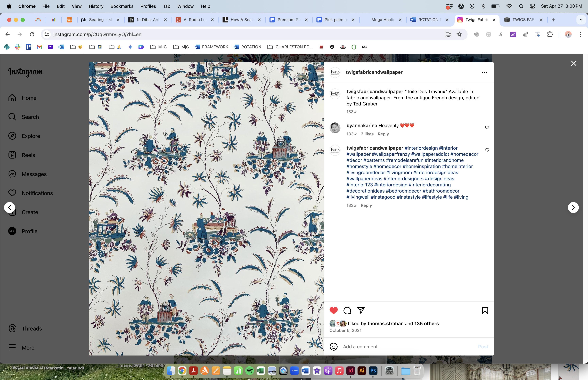Open the #wallpaperfrenzy hashtag link

(x=391, y=154)
